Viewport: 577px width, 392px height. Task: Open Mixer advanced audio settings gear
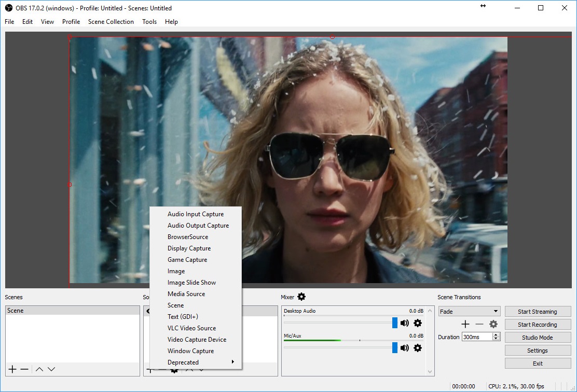pos(301,297)
